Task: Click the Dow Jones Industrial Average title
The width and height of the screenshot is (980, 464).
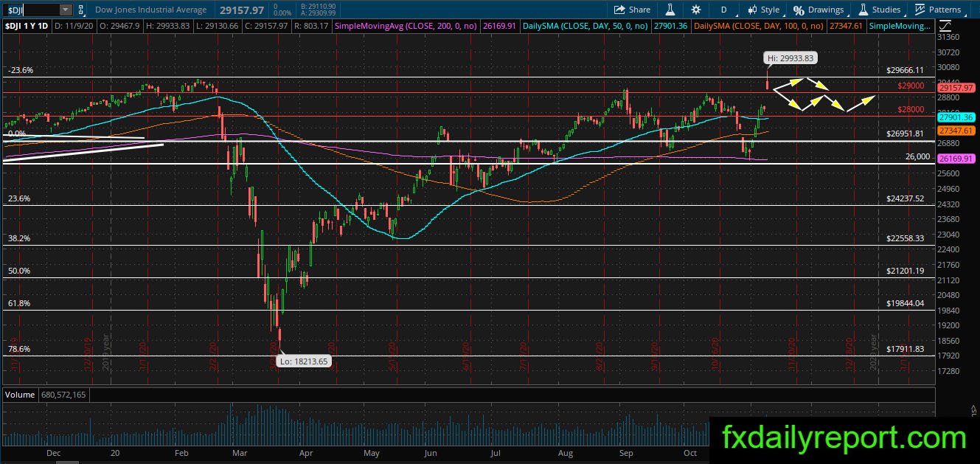Action: pos(153,10)
